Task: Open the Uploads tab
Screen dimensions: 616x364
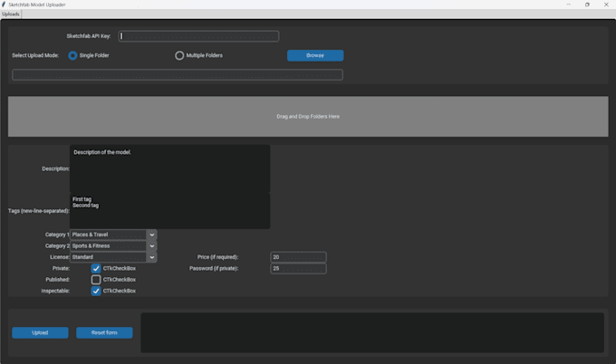Action: click(11, 14)
